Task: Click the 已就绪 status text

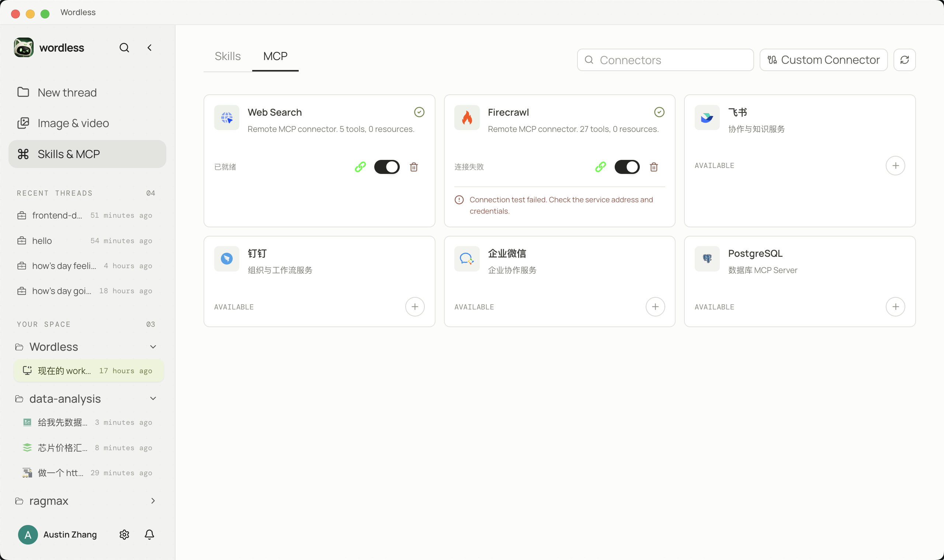Action: [x=225, y=167]
